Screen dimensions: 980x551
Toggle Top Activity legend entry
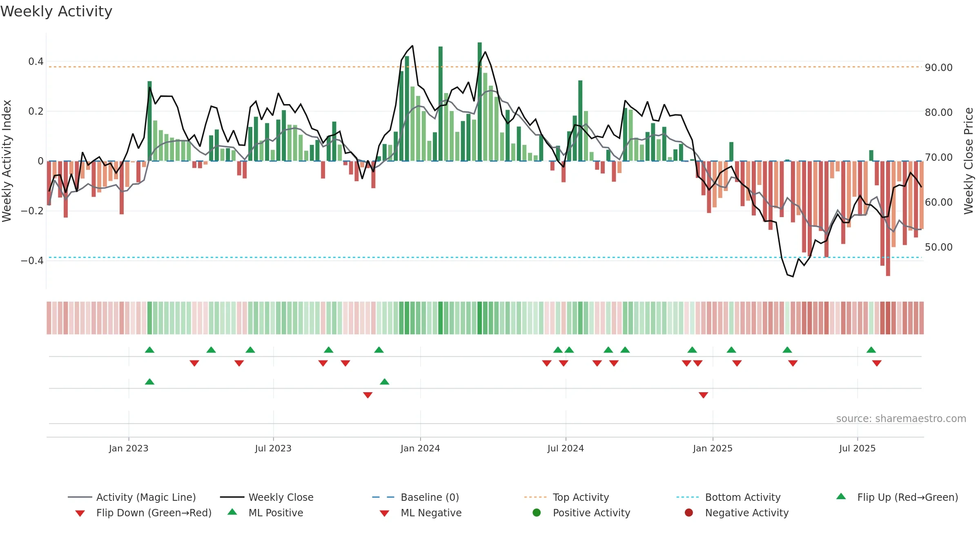[567, 497]
